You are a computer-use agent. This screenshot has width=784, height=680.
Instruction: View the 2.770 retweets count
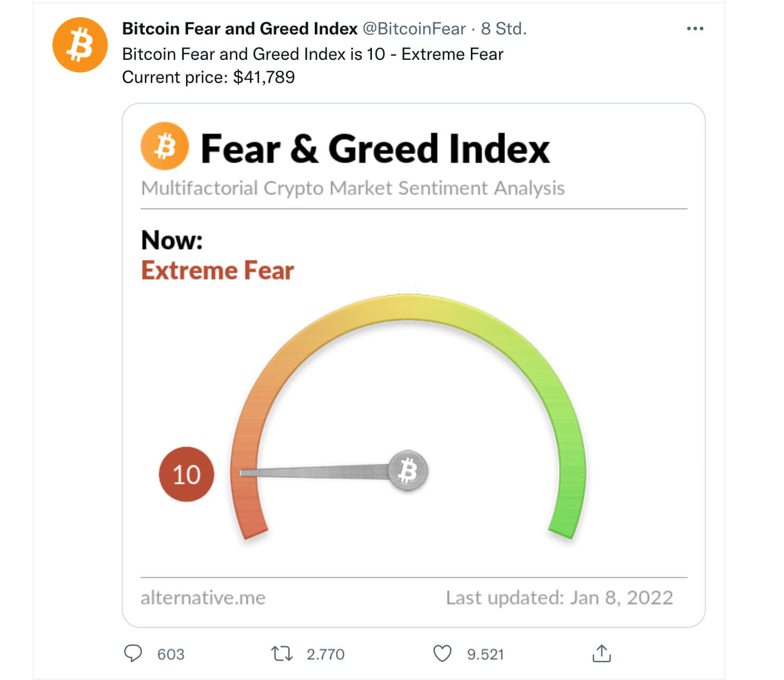(325, 654)
